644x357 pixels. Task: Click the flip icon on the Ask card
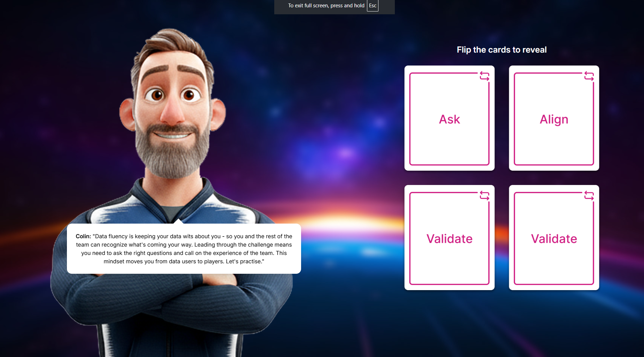pyautogui.click(x=484, y=76)
